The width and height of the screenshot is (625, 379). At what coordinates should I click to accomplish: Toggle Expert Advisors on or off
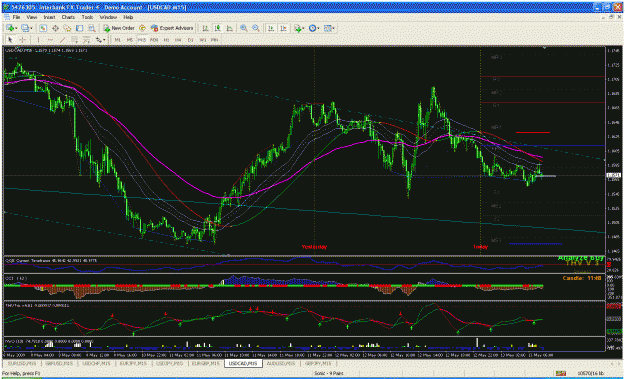(172, 28)
